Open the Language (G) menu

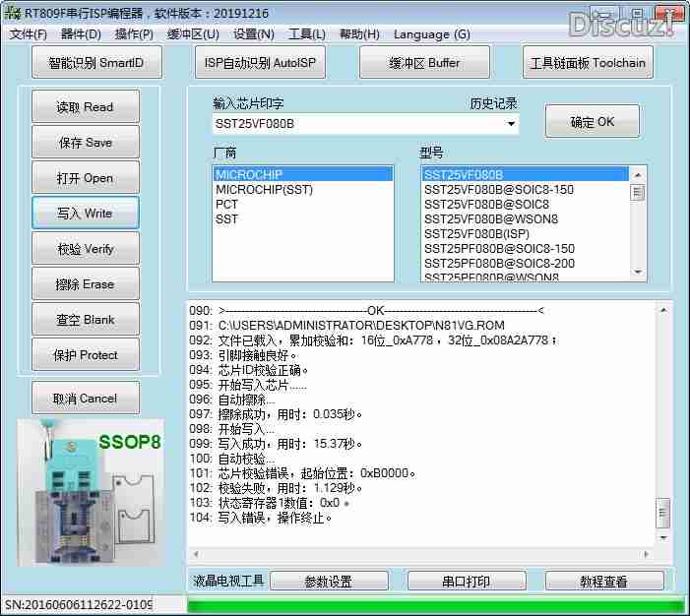click(x=432, y=34)
